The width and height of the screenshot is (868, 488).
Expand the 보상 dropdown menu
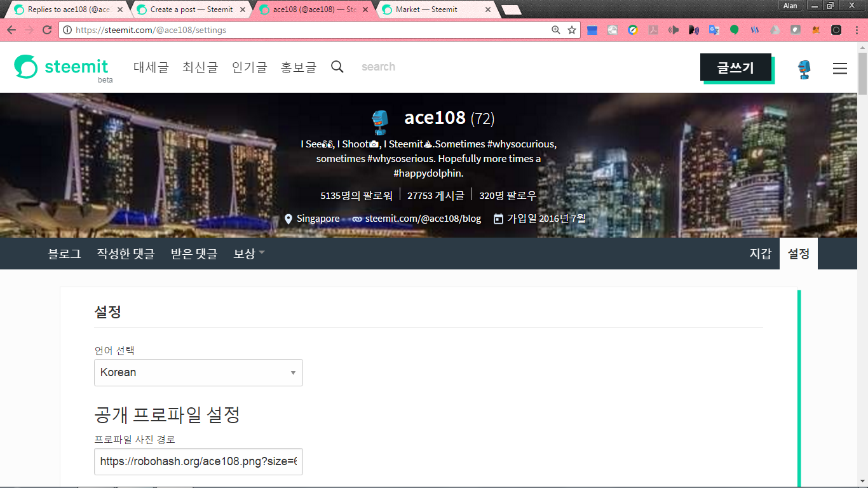(x=248, y=254)
